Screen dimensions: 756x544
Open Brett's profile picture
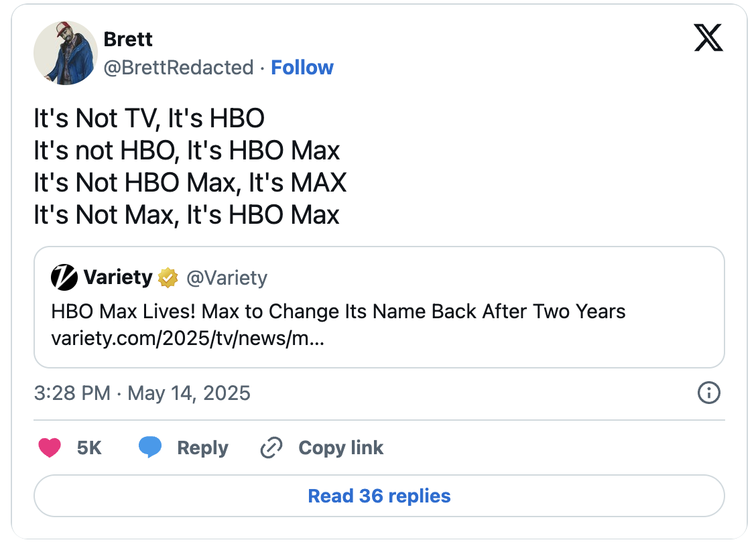66,53
